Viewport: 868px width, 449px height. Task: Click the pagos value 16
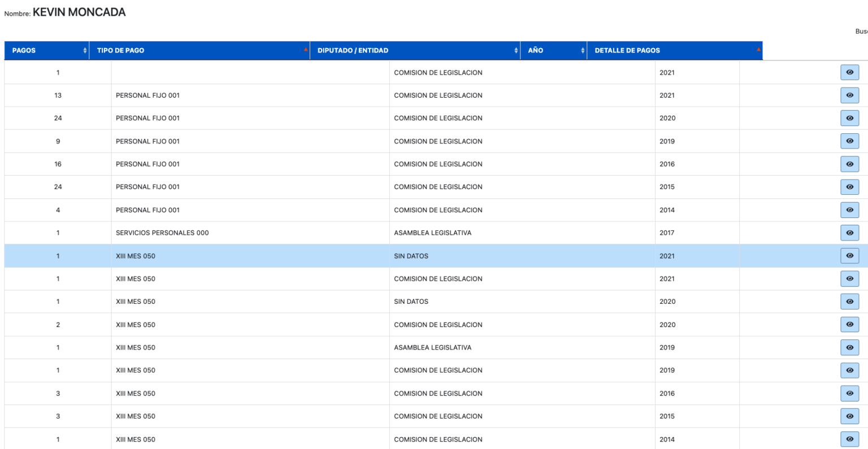click(x=58, y=164)
